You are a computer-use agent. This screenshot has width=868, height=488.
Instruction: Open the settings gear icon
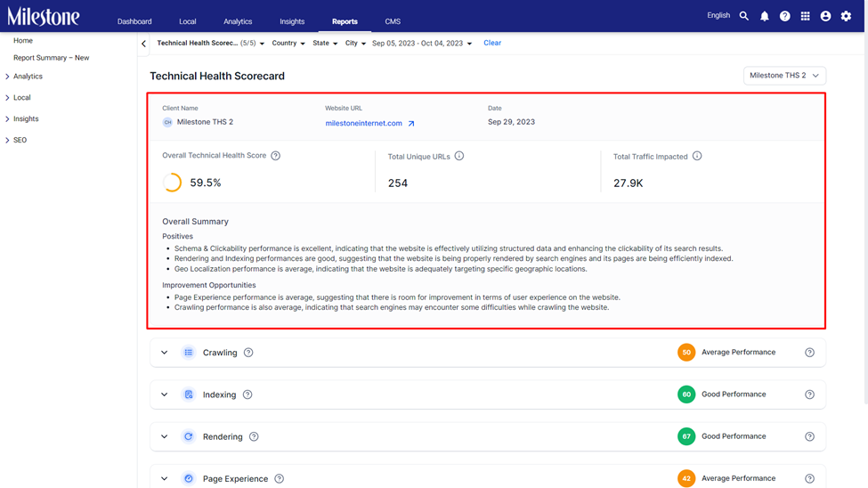(846, 16)
